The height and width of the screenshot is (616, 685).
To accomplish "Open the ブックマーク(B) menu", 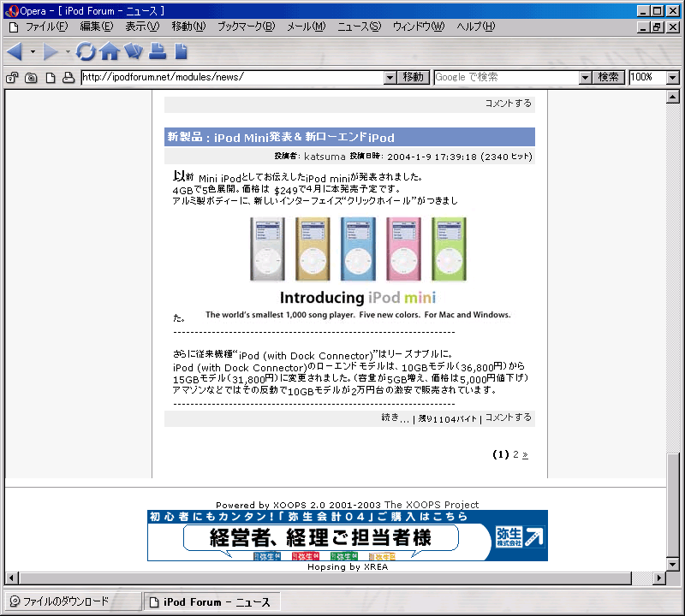I will click(x=247, y=27).
